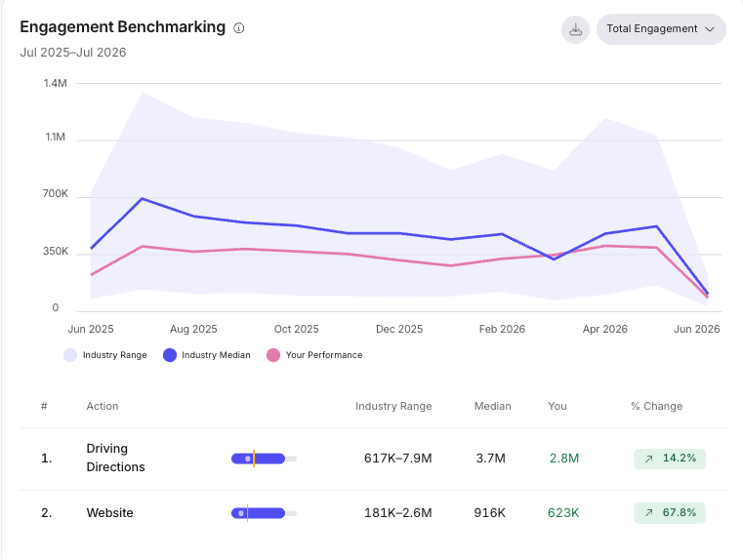Click the 916K median value
This screenshot has height=560, width=743.
pyautogui.click(x=490, y=512)
